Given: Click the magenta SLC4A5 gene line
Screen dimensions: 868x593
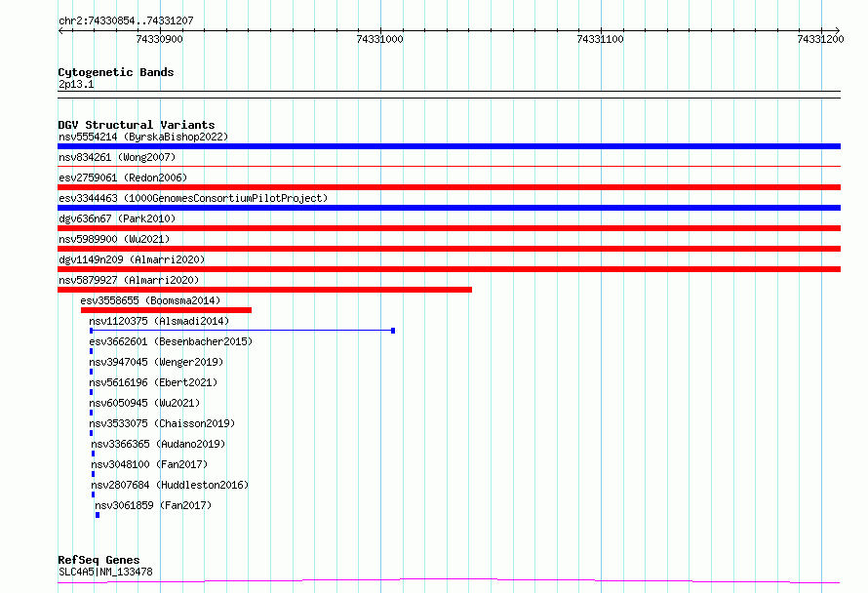Looking at the screenshot, I should click(x=449, y=581).
